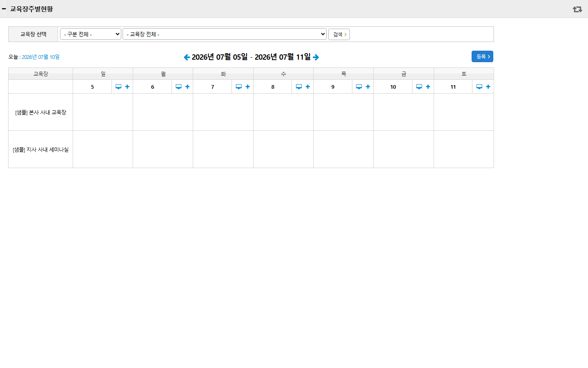
Task: Click the plus icon for day 9
Action: 368,87
